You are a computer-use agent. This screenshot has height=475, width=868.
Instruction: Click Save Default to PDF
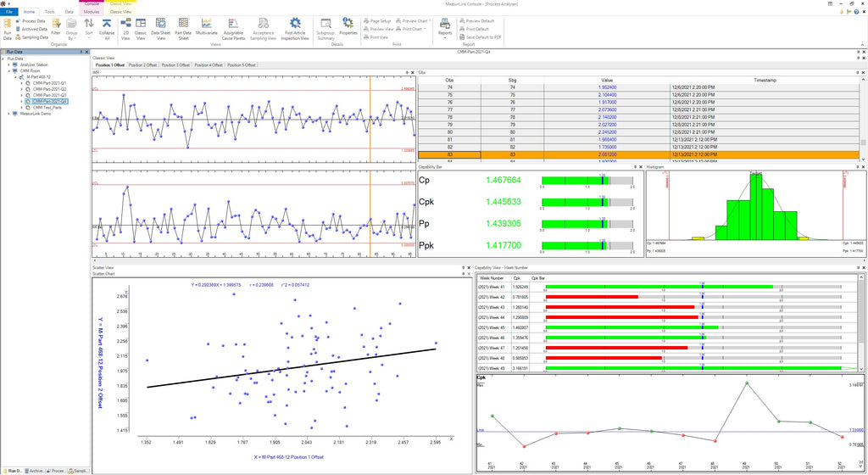(482, 37)
